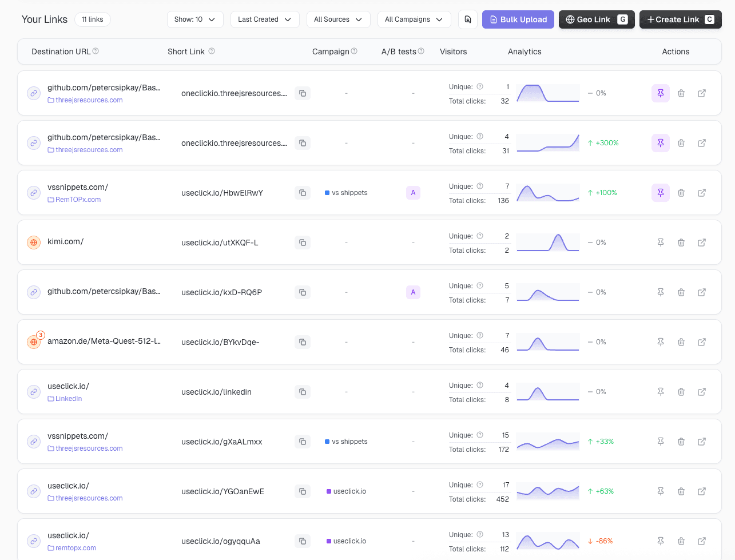Open external link for useclick.io/YGOanEwE
The image size is (735, 560).
(702, 491)
